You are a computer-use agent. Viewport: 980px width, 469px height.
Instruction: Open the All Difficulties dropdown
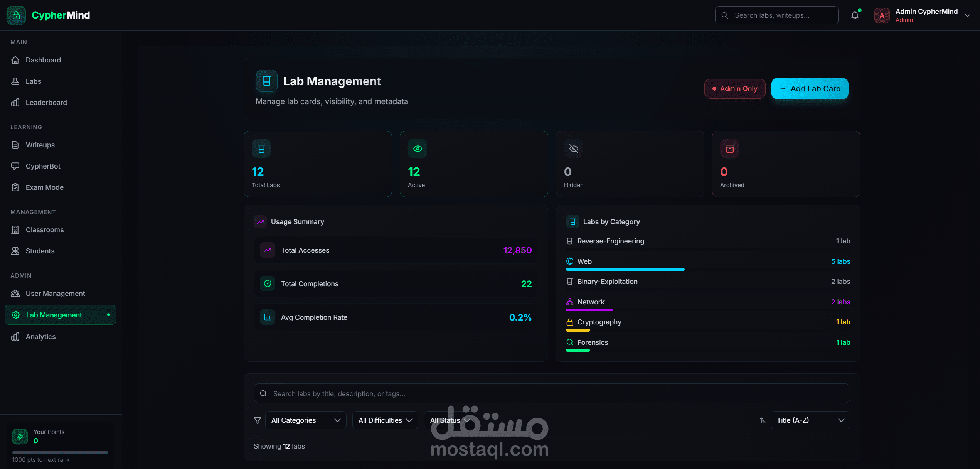[x=385, y=420]
